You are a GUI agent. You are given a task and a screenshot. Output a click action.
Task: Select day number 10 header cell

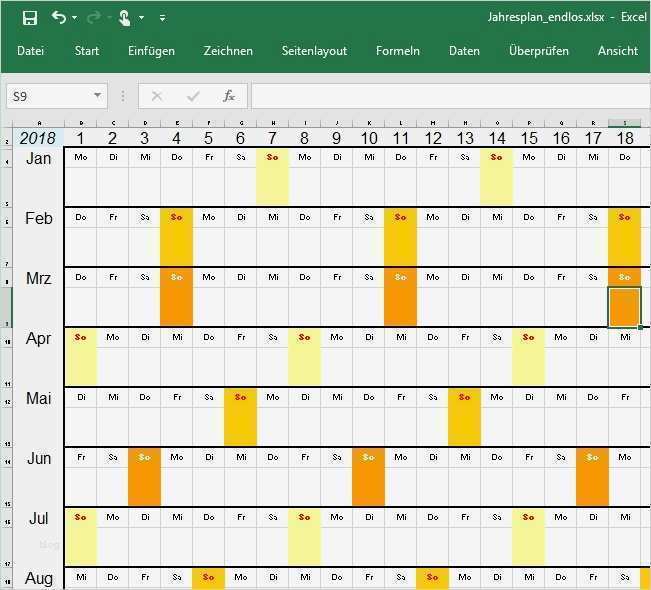[369, 137]
